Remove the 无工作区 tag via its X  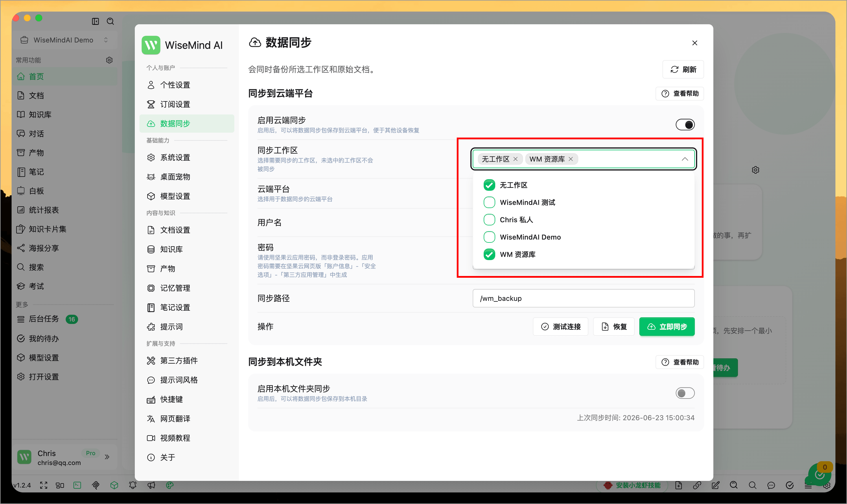(x=515, y=159)
